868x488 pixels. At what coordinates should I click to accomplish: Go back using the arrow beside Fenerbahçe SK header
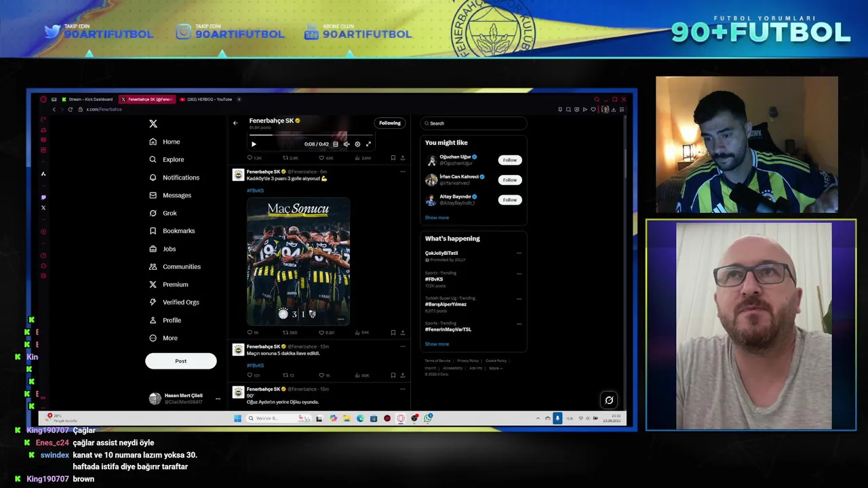(235, 123)
